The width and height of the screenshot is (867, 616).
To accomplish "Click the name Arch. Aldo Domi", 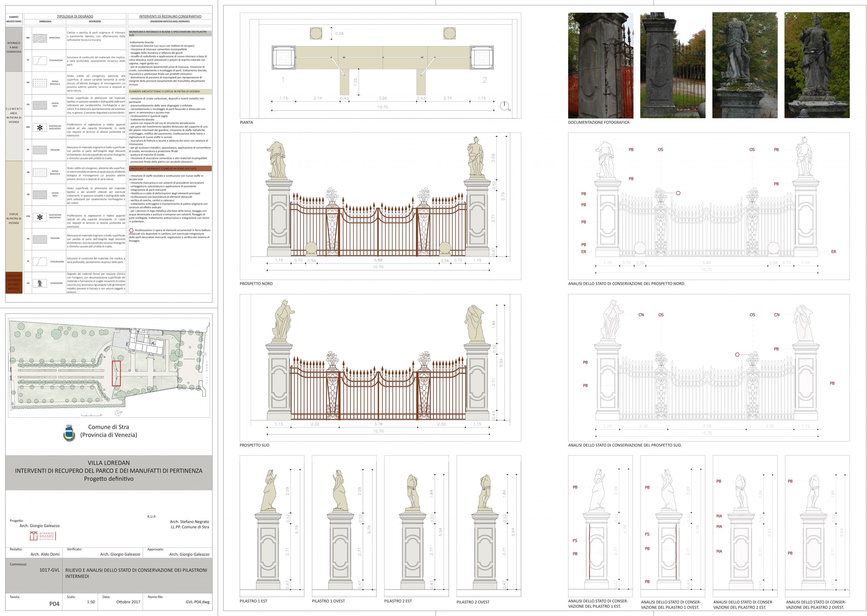I will [x=45, y=554].
